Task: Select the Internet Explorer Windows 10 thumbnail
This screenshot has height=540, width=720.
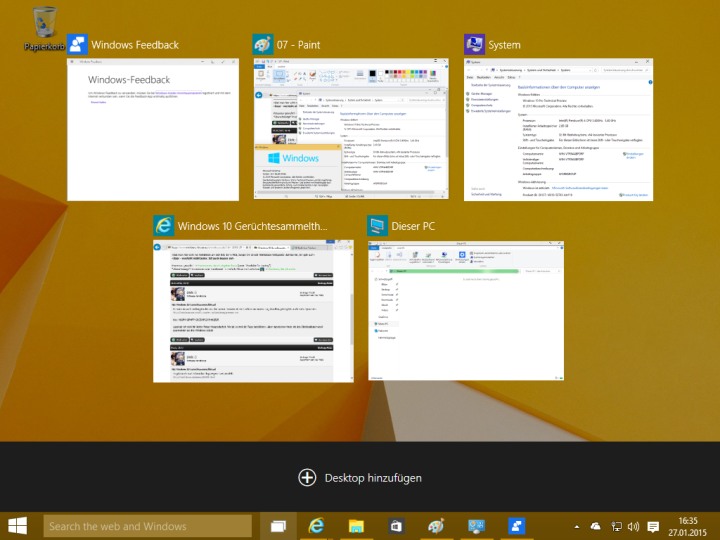Action: [x=253, y=311]
